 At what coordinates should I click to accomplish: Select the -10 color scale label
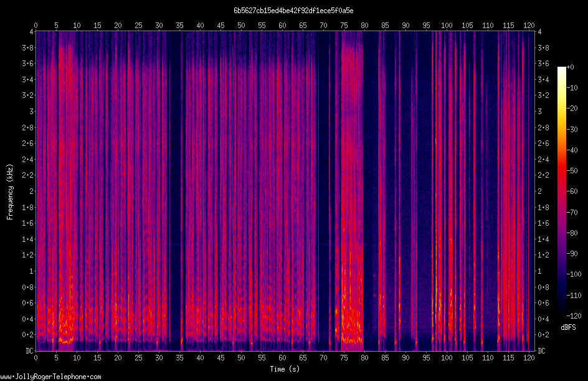[x=572, y=88]
